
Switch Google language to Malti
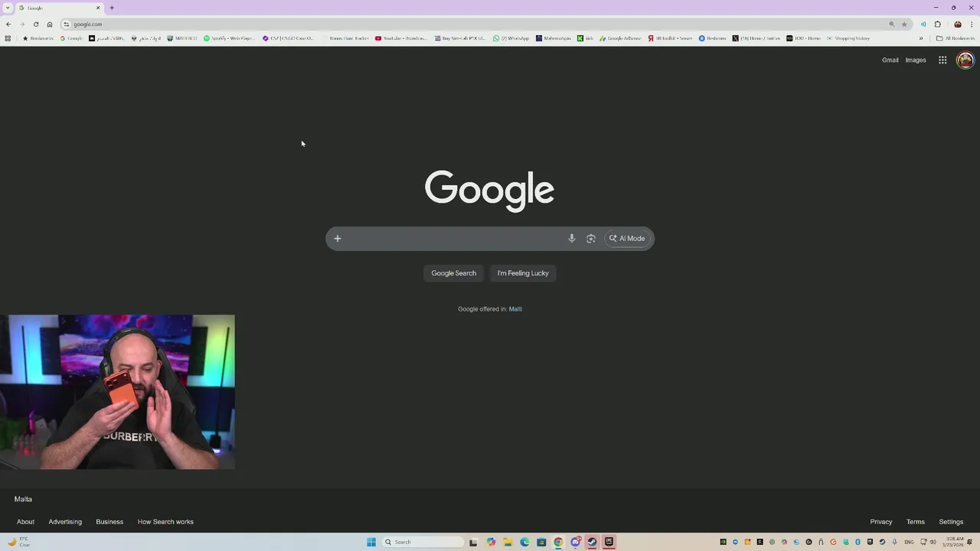click(515, 309)
